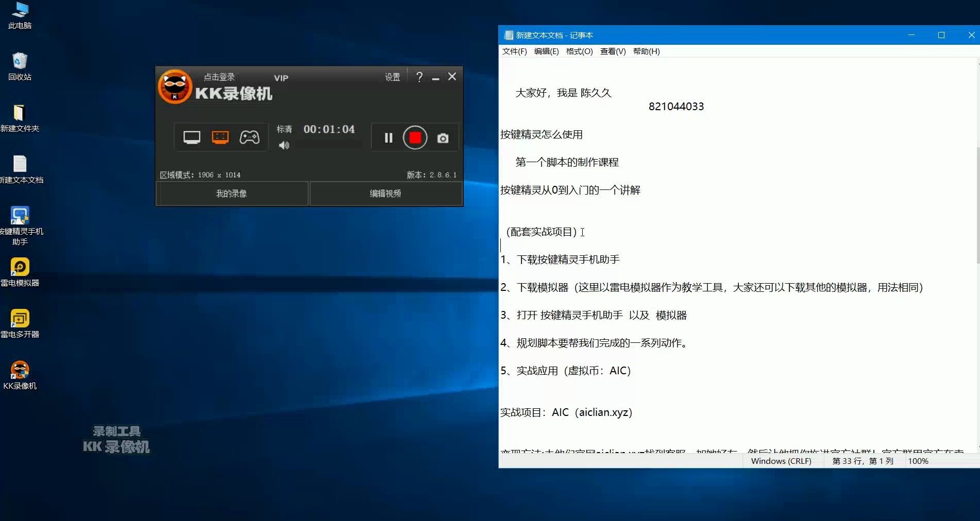
Task: Click 第 33 行 status bar entry
Action: (x=863, y=461)
